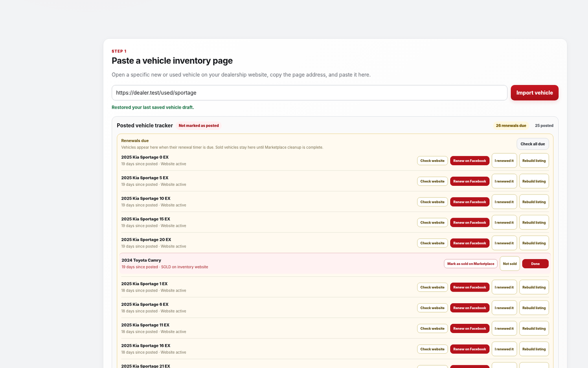
Task: Click the Check all due button
Action: tap(532, 144)
